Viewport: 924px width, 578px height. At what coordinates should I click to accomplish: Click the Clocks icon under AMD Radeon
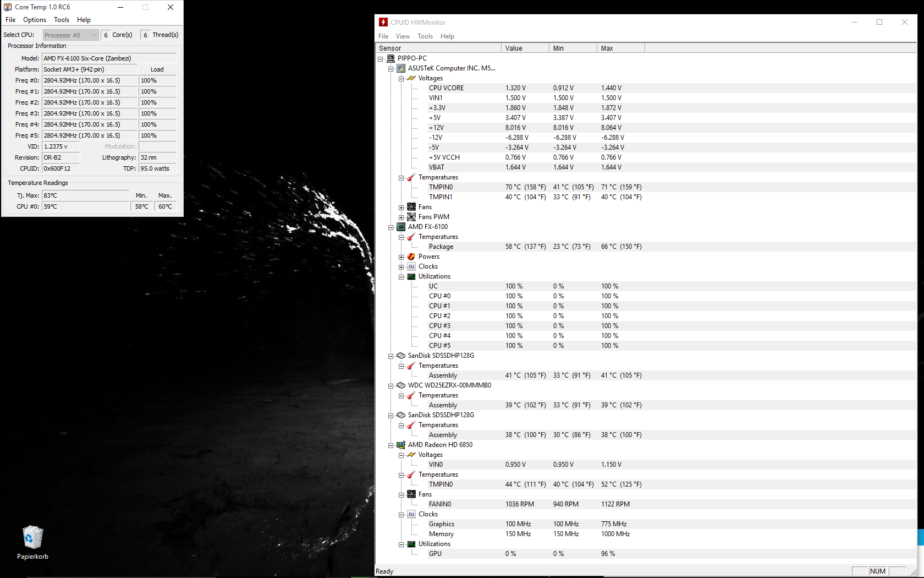click(x=411, y=514)
